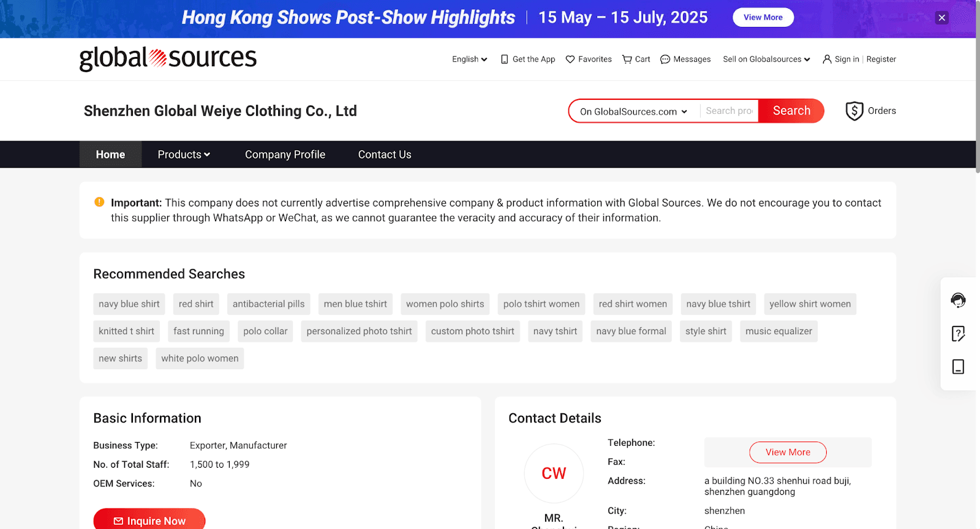The image size is (980, 529).
Task: Select the women polo shirts tag
Action: click(x=445, y=304)
